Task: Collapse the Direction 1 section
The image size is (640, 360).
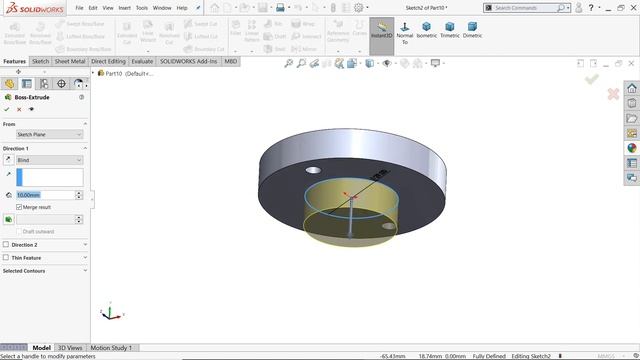Action: [x=85, y=148]
